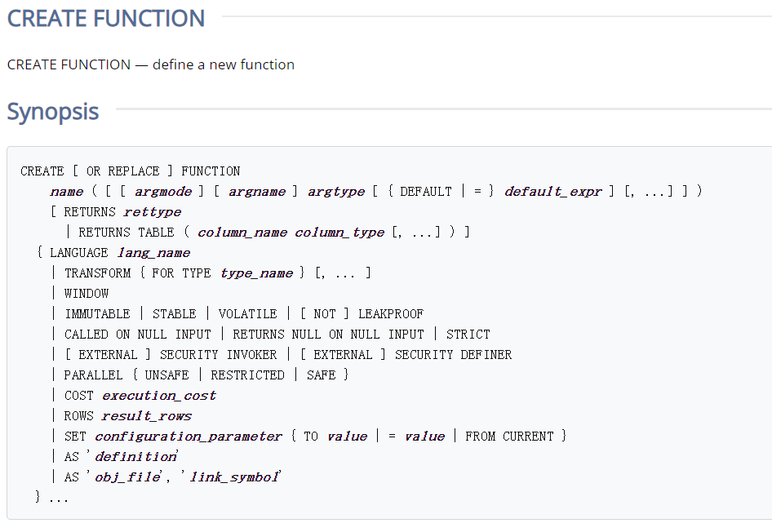Click the SECURITY DEFINER text
This screenshot has width=772, height=532.
coord(453,355)
